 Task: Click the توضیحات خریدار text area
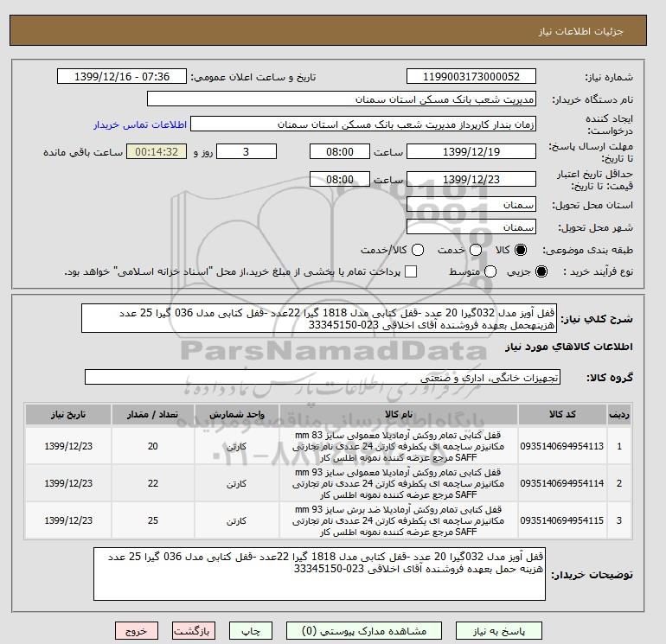(319, 574)
